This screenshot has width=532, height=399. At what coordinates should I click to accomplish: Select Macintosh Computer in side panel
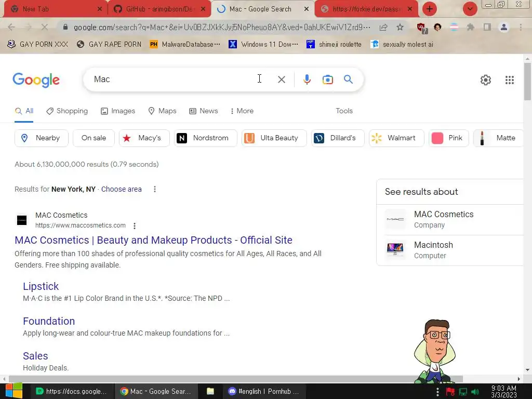coord(450,250)
